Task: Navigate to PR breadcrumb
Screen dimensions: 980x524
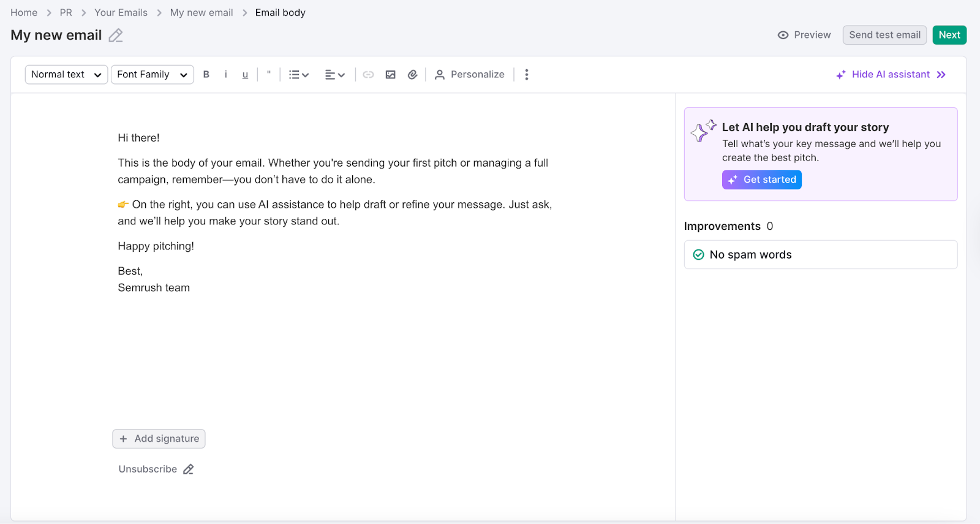Action: [x=66, y=12]
